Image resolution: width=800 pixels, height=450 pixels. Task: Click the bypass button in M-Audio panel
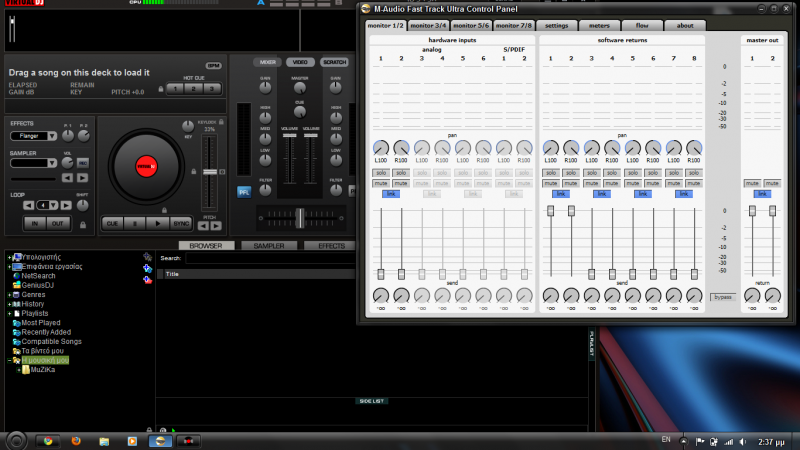pos(723,297)
